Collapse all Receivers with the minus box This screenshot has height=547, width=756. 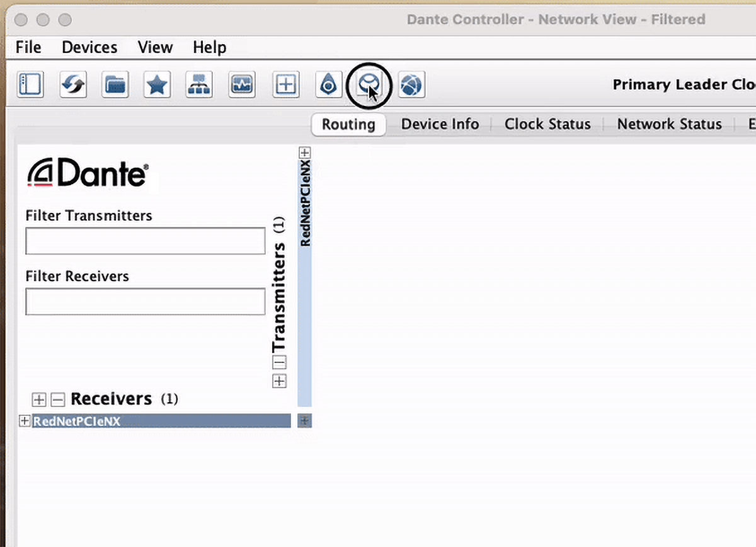coord(57,400)
